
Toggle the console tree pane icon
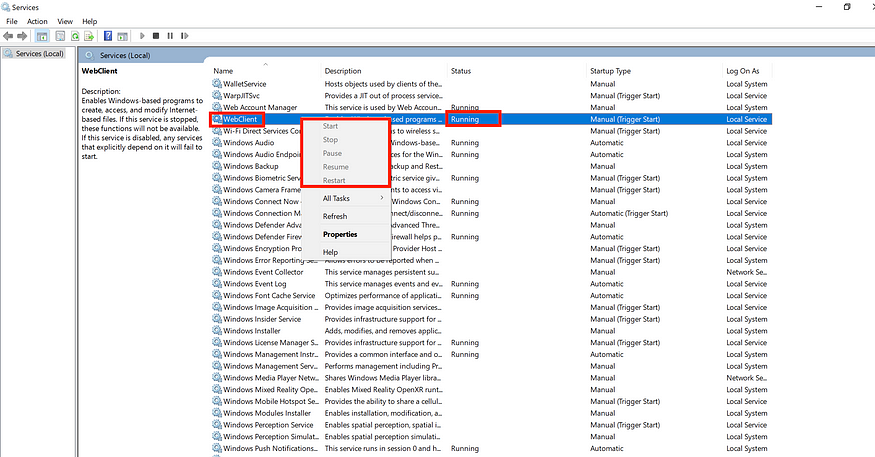(x=42, y=36)
